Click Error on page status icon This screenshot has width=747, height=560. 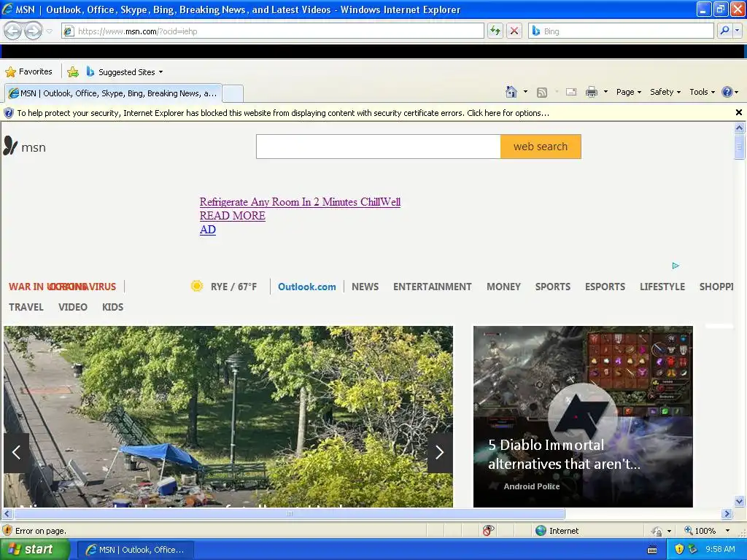(x=7, y=531)
